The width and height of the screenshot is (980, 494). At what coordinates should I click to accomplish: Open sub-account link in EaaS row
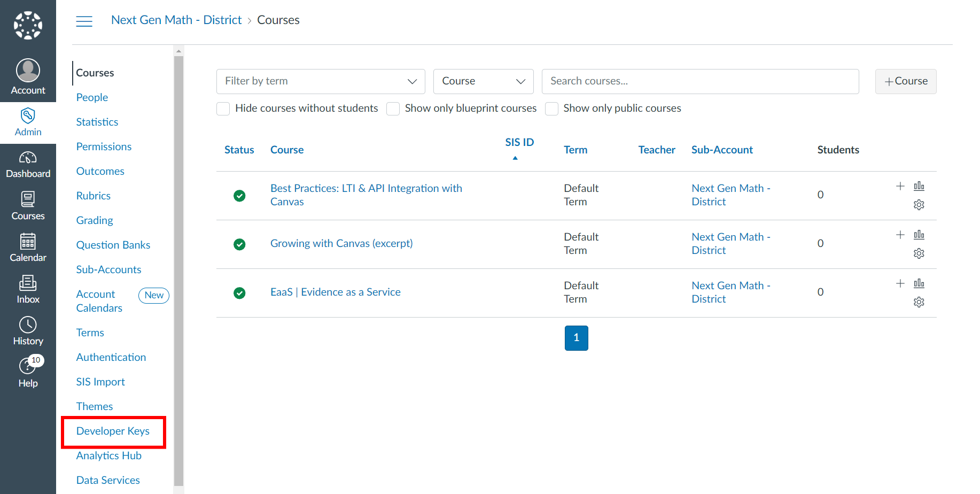(731, 292)
